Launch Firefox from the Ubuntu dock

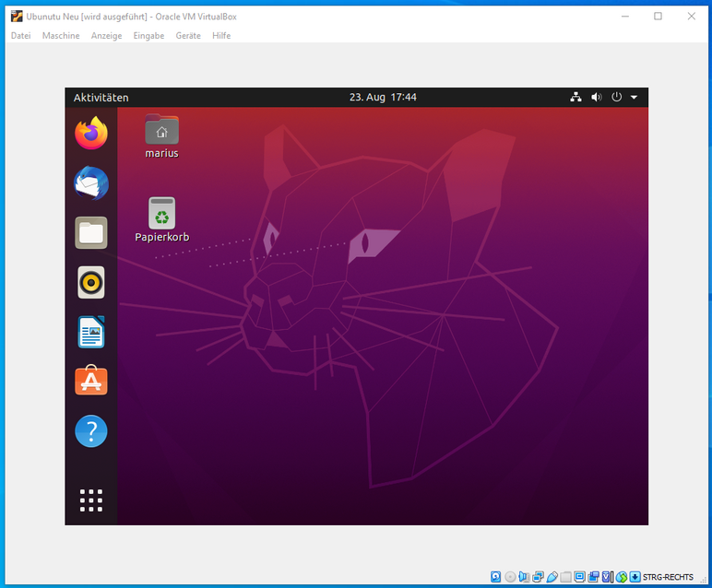click(91, 134)
